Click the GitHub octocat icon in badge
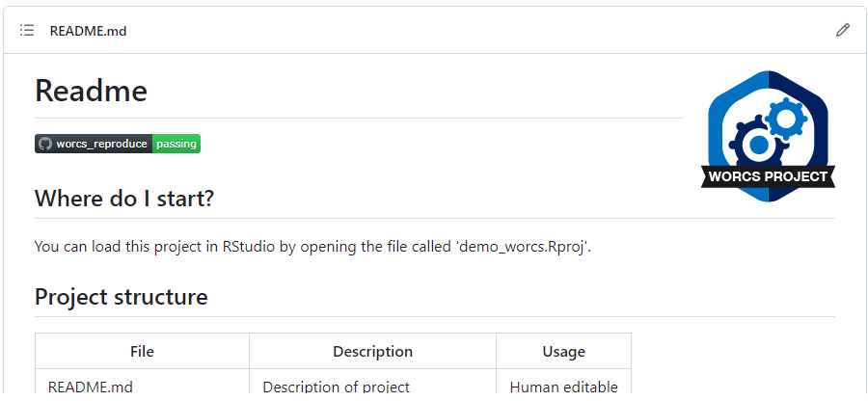This screenshot has height=401, width=868. [x=44, y=144]
